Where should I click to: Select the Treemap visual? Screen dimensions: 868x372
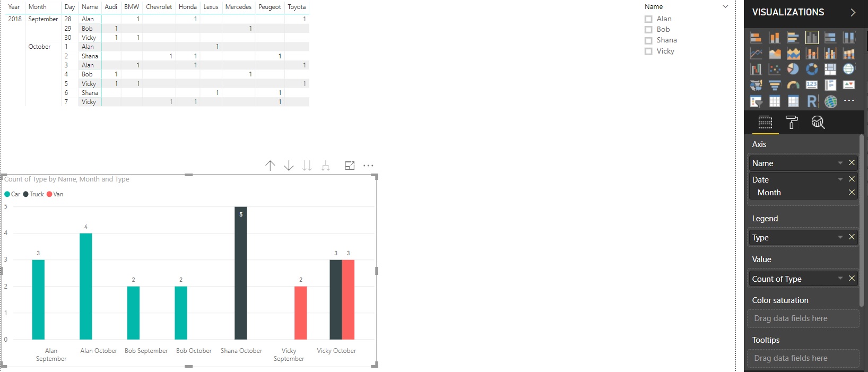[x=830, y=70]
